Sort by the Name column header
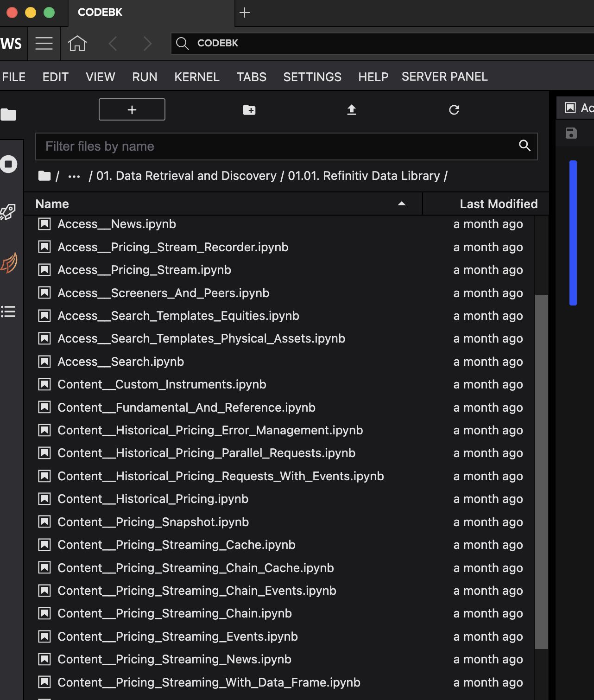The image size is (594, 700). coord(223,204)
